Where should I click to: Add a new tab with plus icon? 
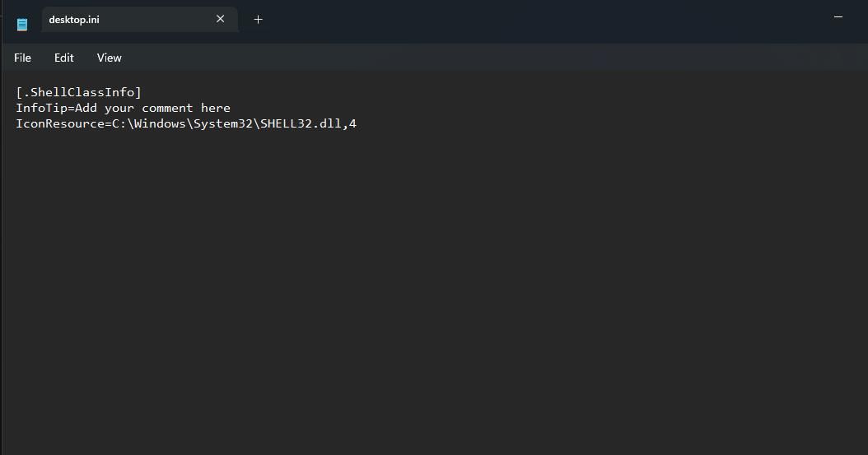(x=258, y=19)
